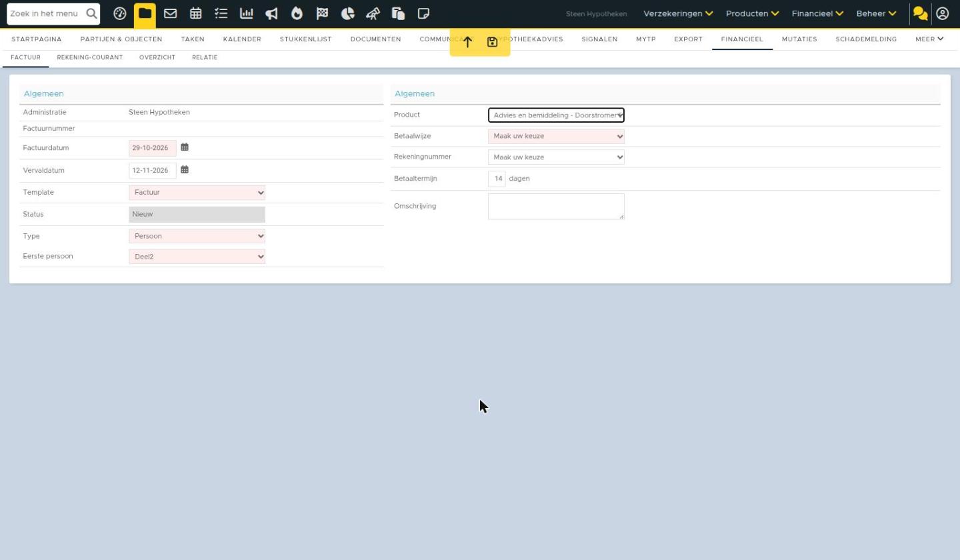Expand the Verzekeringen menu

click(x=678, y=13)
